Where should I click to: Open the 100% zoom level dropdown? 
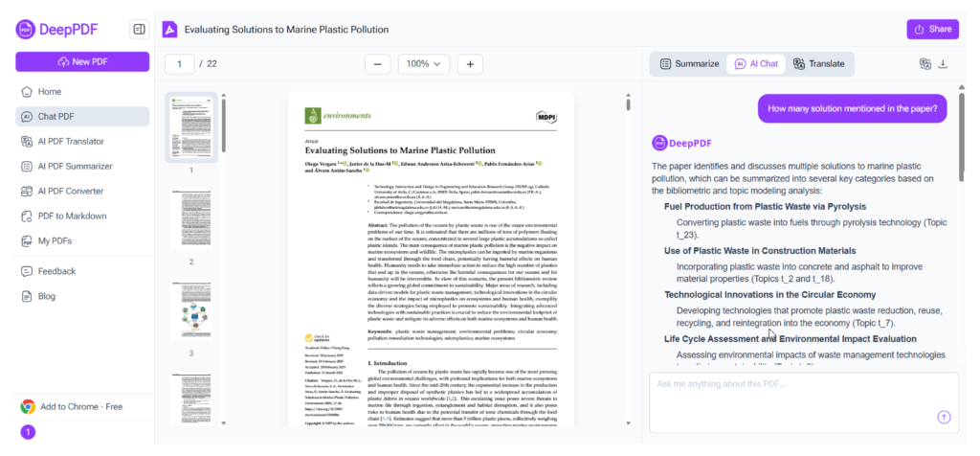click(423, 64)
